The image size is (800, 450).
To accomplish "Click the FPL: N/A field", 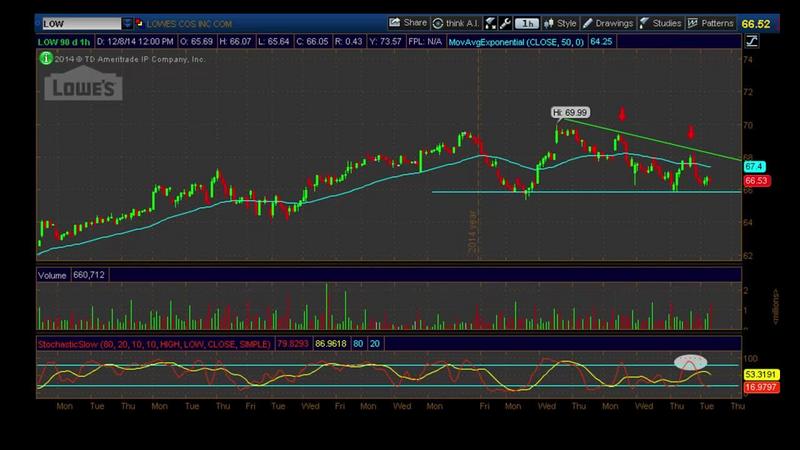I will coord(425,42).
